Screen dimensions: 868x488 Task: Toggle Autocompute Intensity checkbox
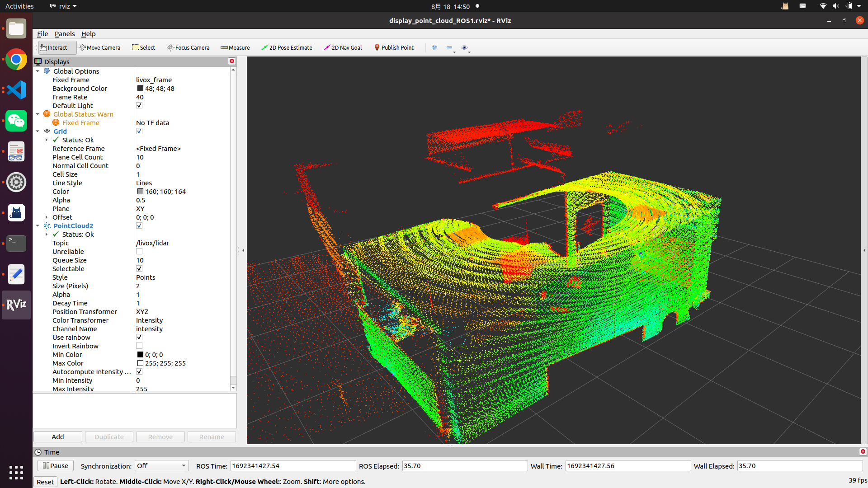pyautogui.click(x=139, y=372)
